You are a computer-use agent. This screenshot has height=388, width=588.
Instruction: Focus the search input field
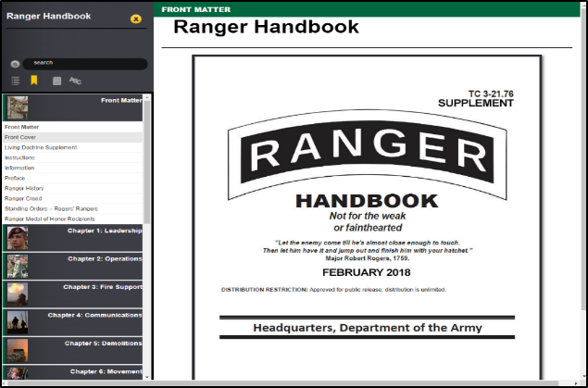(85, 64)
